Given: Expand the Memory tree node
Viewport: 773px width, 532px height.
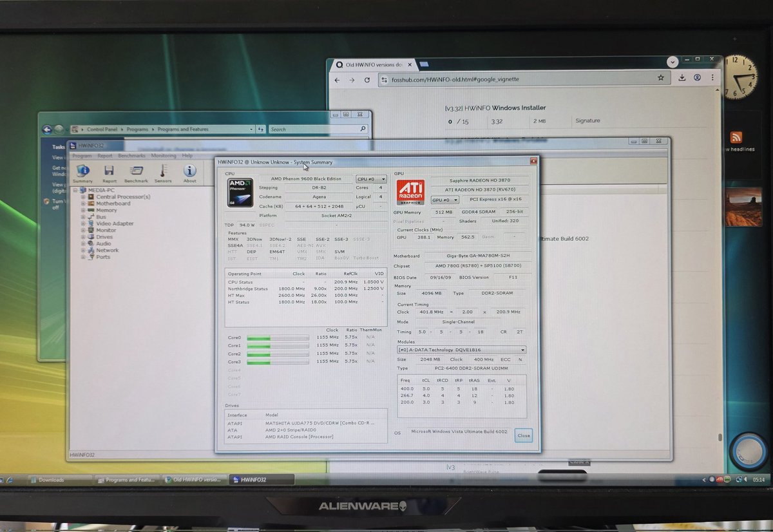Looking at the screenshot, I should coord(83,210).
